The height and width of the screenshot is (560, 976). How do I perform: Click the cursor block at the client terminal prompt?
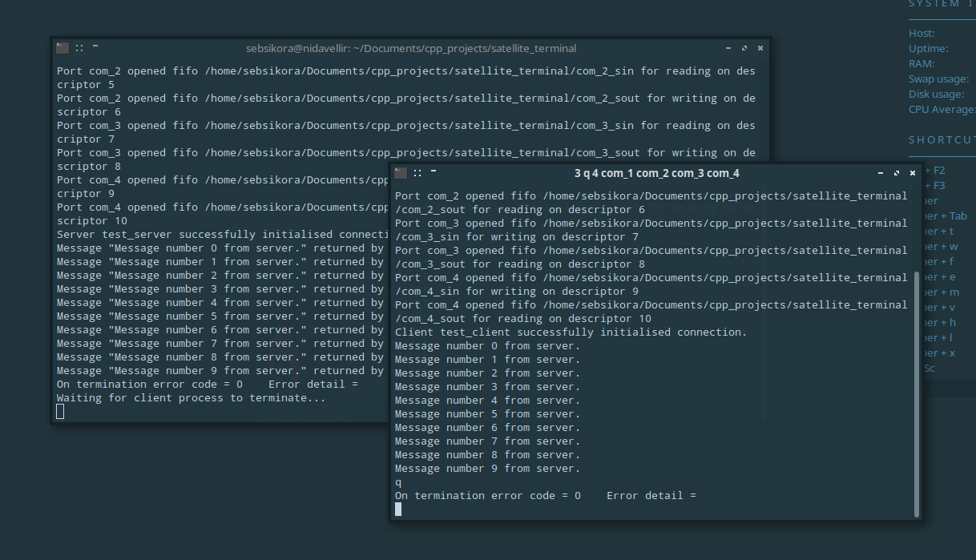398,510
